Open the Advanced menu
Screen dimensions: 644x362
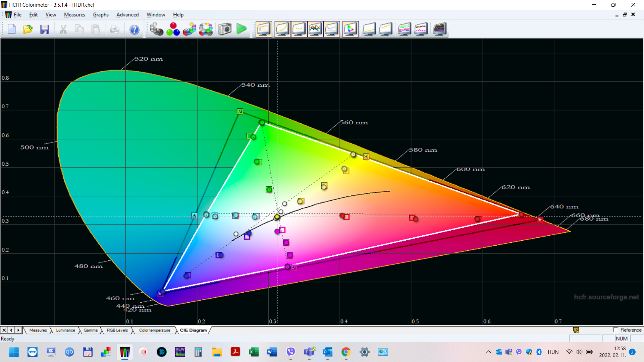127,15
